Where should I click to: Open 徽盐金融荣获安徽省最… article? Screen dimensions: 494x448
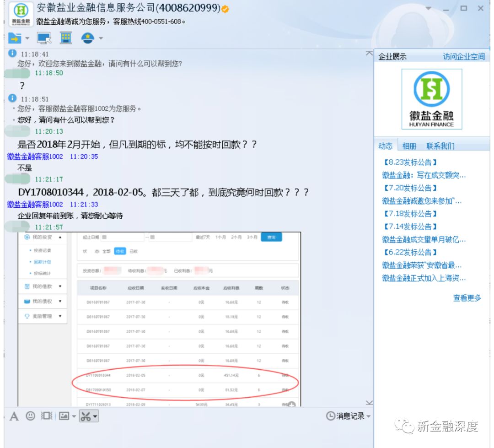tap(422, 265)
